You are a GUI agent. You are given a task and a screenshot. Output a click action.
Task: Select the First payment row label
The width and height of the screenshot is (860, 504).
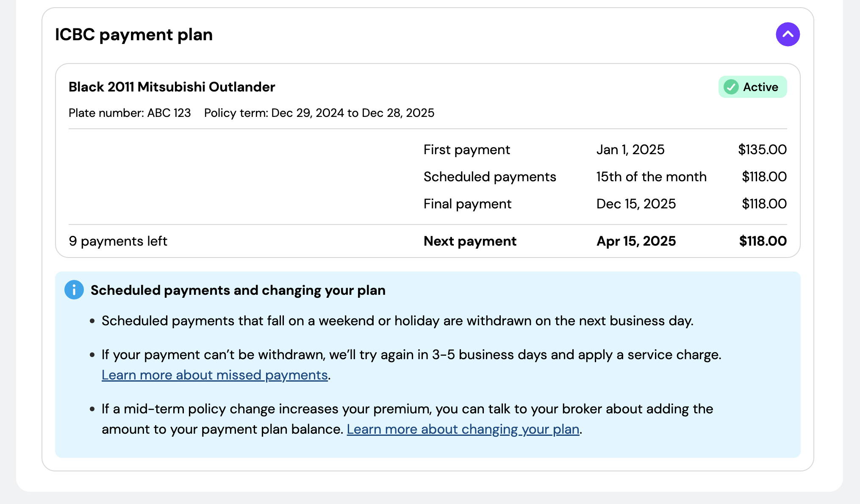pyautogui.click(x=467, y=150)
